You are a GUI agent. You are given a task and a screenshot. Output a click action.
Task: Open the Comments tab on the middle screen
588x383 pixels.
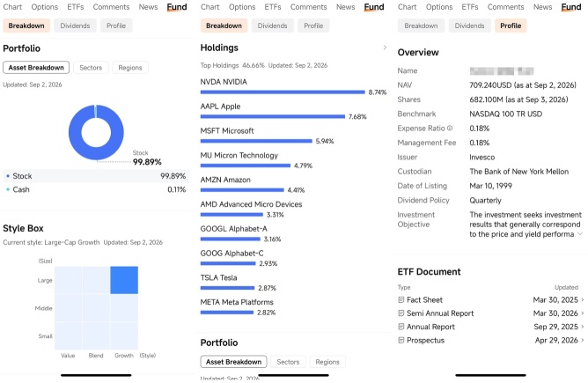click(x=309, y=7)
